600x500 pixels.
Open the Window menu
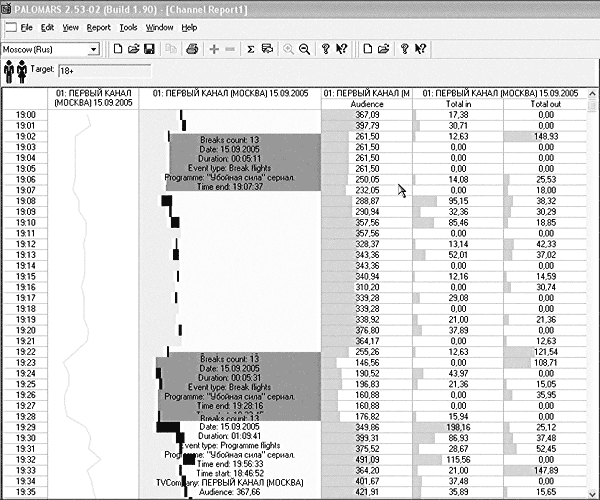160,28
